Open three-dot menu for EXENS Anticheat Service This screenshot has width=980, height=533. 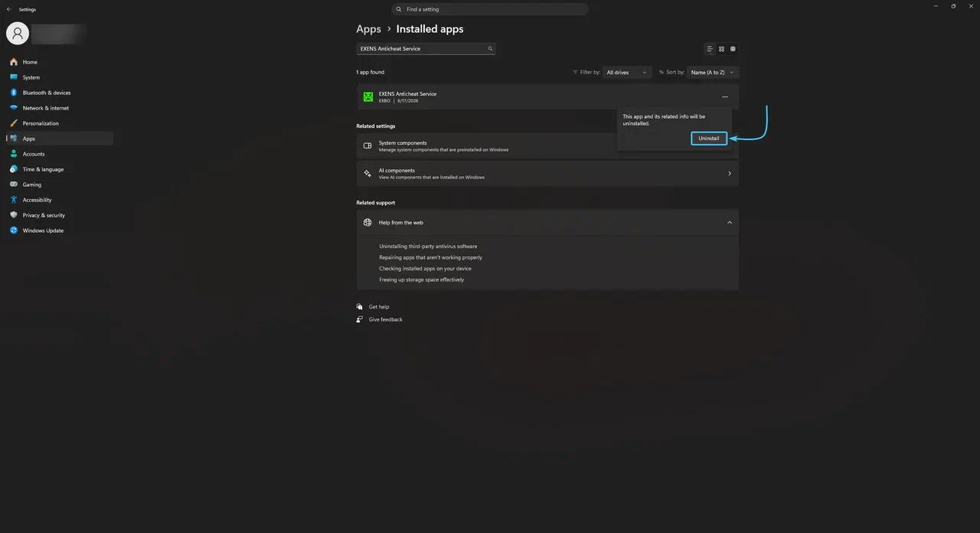point(725,97)
